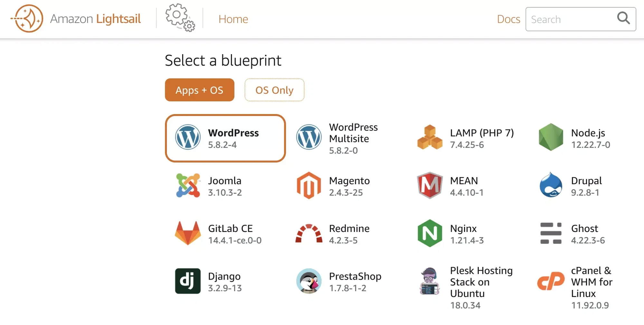Image resolution: width=644 pixels, height=325 pixels.
Task: Select the PrestaShop penguin icon
Action: tap(309, 281)
